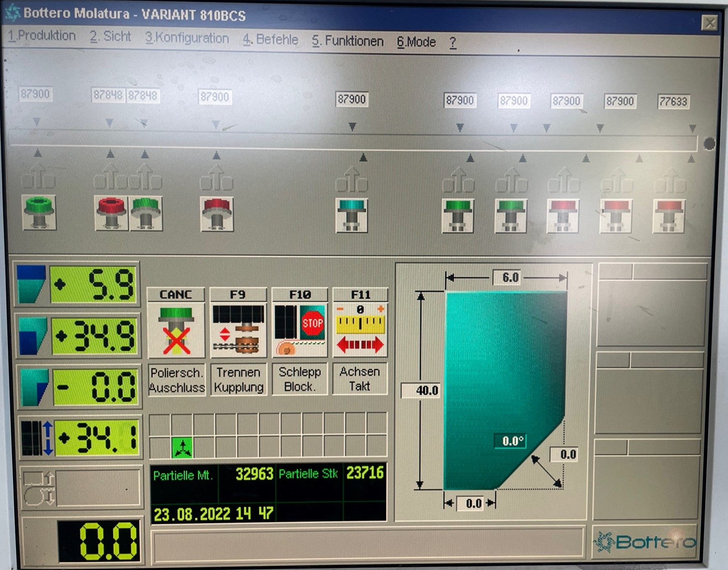The width and height of the screenshot is (728, 570).
Task: Click the conveyor opening icon beside 34.1
Action: (37, 438)
